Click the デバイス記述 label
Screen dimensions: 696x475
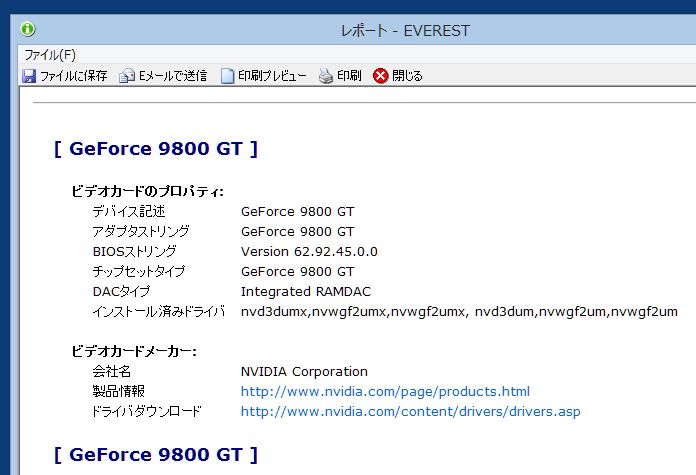point(129,211)
